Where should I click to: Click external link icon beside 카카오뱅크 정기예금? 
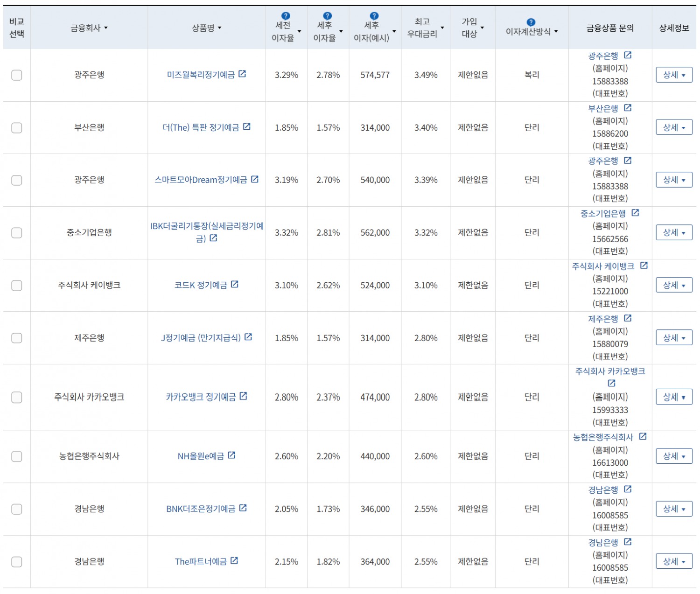tap(244, 396)
